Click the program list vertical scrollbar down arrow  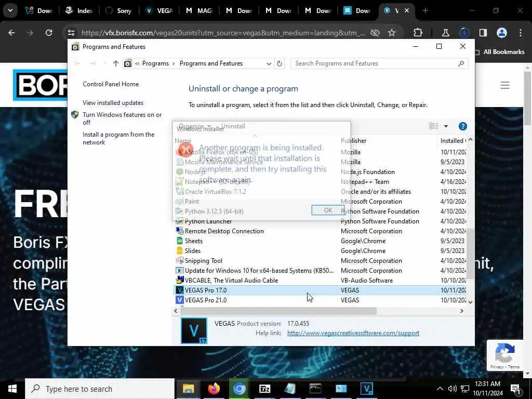coord(471,302)
